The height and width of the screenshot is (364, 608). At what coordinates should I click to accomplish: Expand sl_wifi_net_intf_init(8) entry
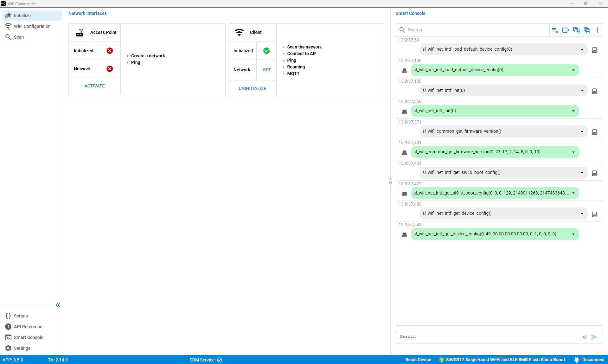coord(582,91)
